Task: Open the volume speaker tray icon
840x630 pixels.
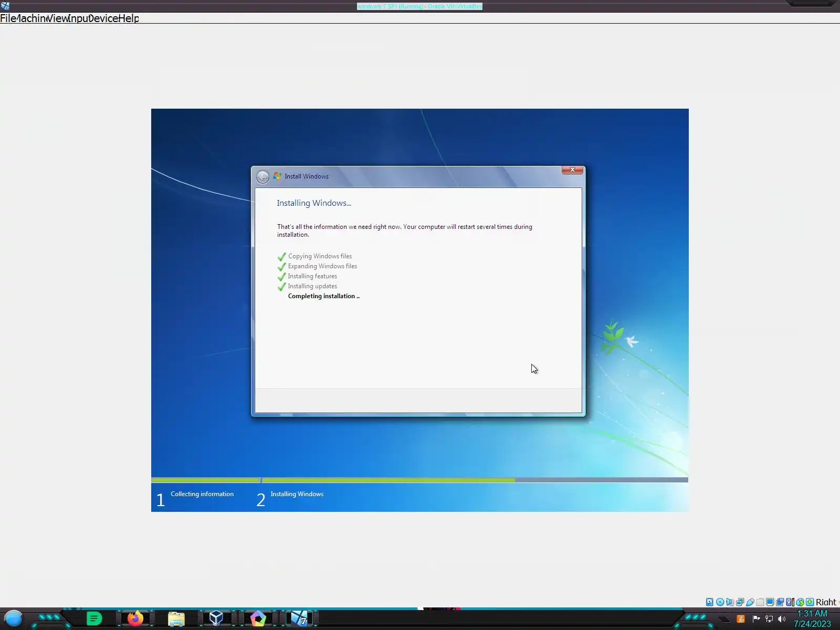Action: (782, 619)
